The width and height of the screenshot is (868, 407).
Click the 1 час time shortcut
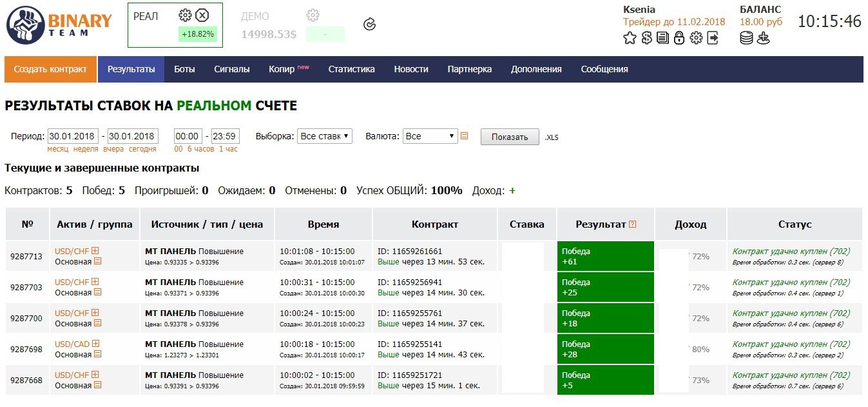(228, 149)
